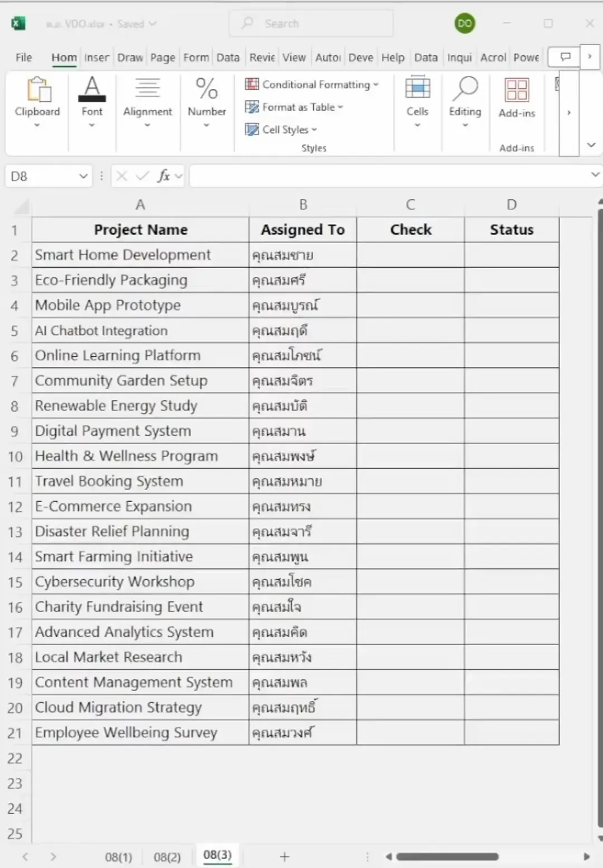This screenshot has width=603, height=868.
Task: Click the Check header cell
Action: point(410,230)
